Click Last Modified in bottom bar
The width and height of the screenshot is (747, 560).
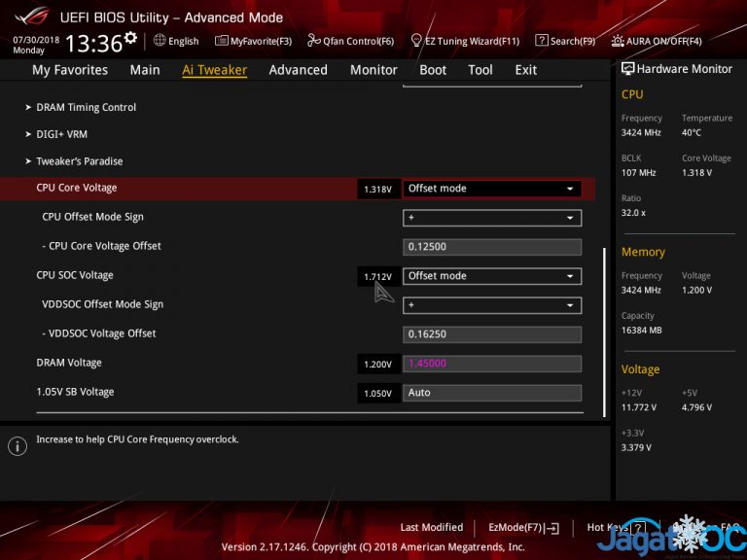coord(431,527)
